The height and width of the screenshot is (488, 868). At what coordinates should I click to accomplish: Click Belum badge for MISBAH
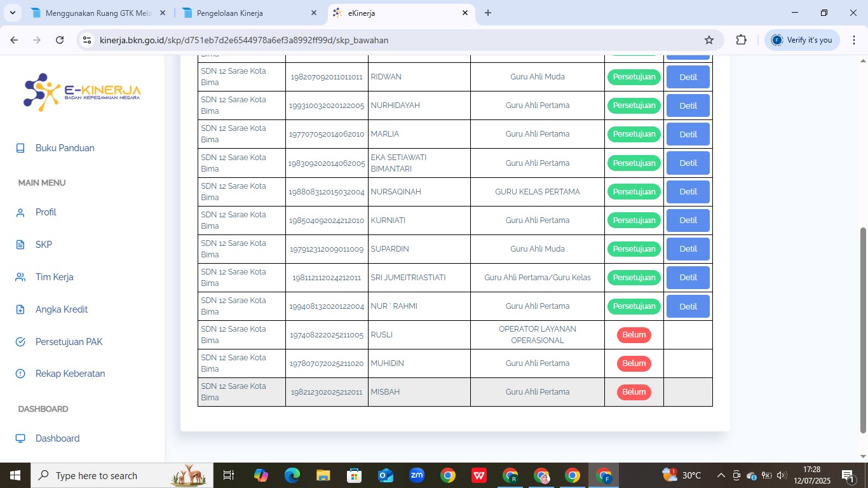pyautogui.click(x=634, y=392)
